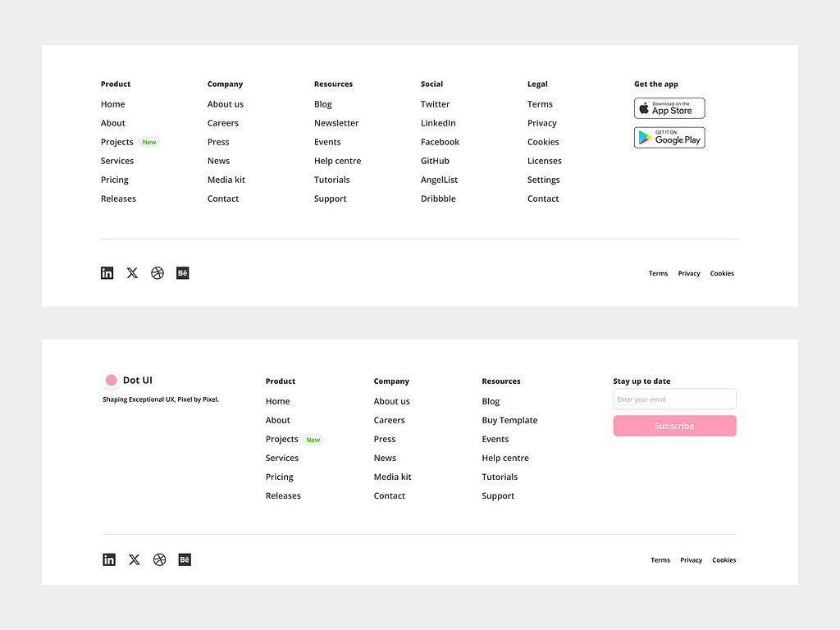Open Help centre in the Dot UI footer Resources column
The height and width of the screenshot is (630, 840).
pyautogui.click(x=505, y=458)
